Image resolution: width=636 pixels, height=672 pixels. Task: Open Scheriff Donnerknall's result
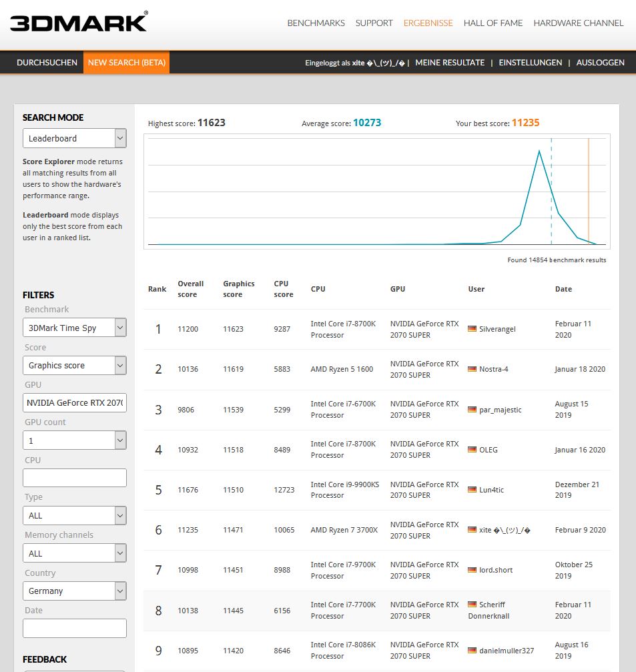point(489,611)
